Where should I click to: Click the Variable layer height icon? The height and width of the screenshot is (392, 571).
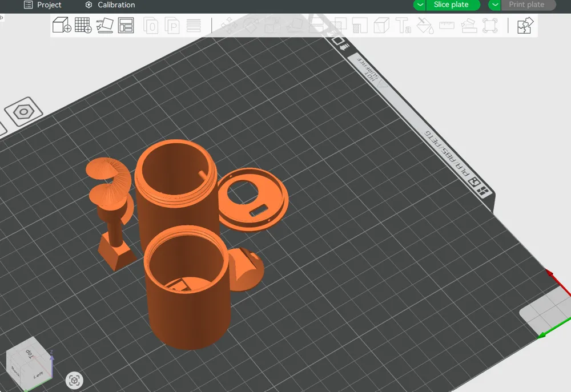194,26
